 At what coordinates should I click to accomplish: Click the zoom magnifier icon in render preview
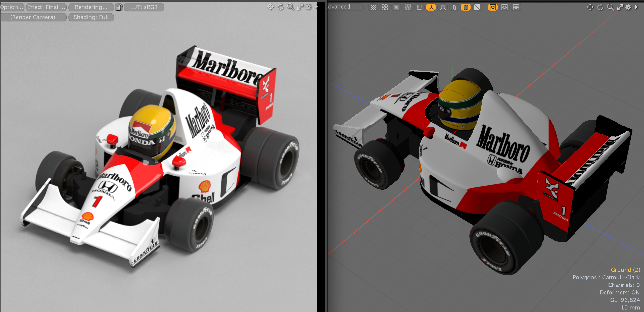(x=291, y=7)
